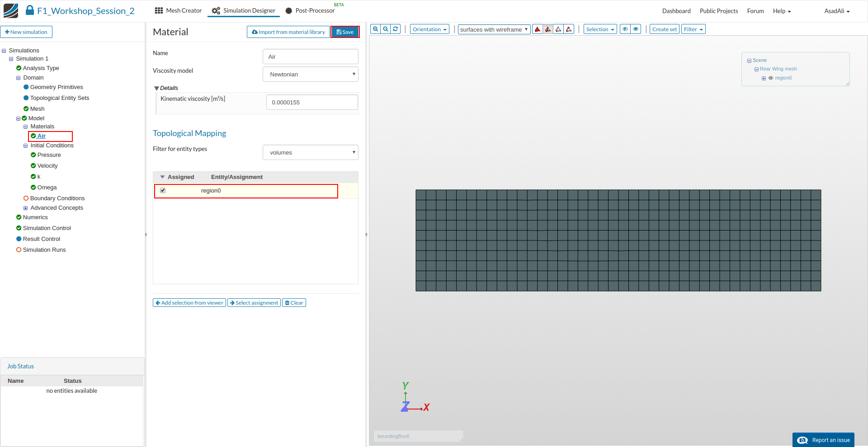Activate the volume picking pyramid icon
The width and height of the screenshot is (868, 447).
[538, 29]
